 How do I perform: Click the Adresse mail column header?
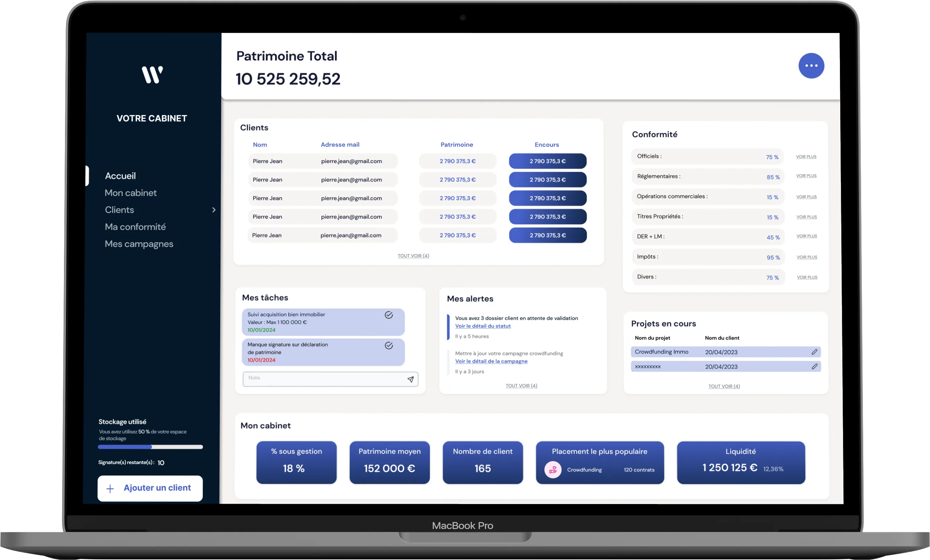(x=340, y=145)
